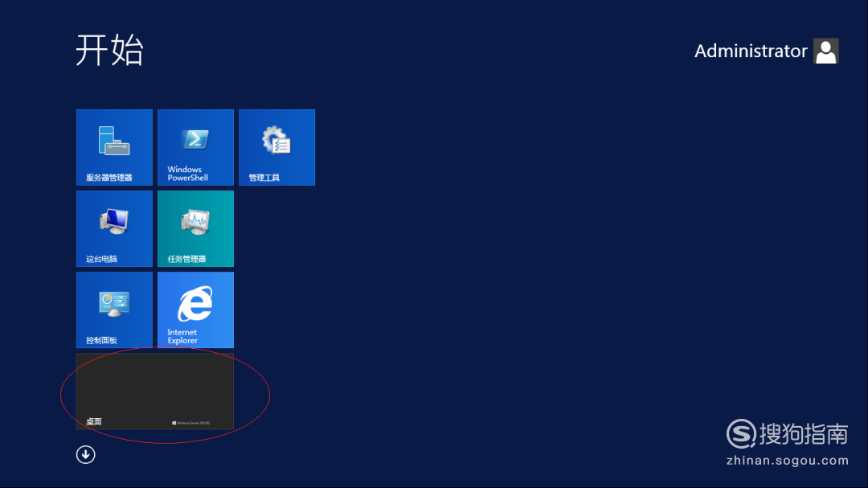Launch the Windows PowerShell tile
The image size is (868, 488).
point(195,147)
